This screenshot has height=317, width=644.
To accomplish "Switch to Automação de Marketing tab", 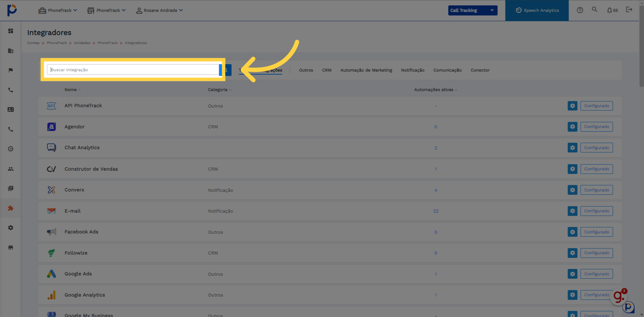I will point(366,70).
